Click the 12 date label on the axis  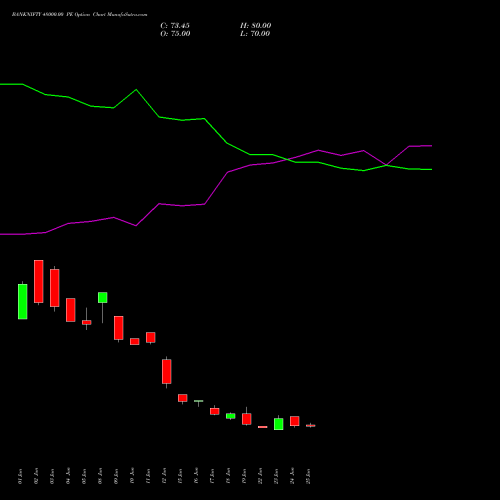coord(164,476)
